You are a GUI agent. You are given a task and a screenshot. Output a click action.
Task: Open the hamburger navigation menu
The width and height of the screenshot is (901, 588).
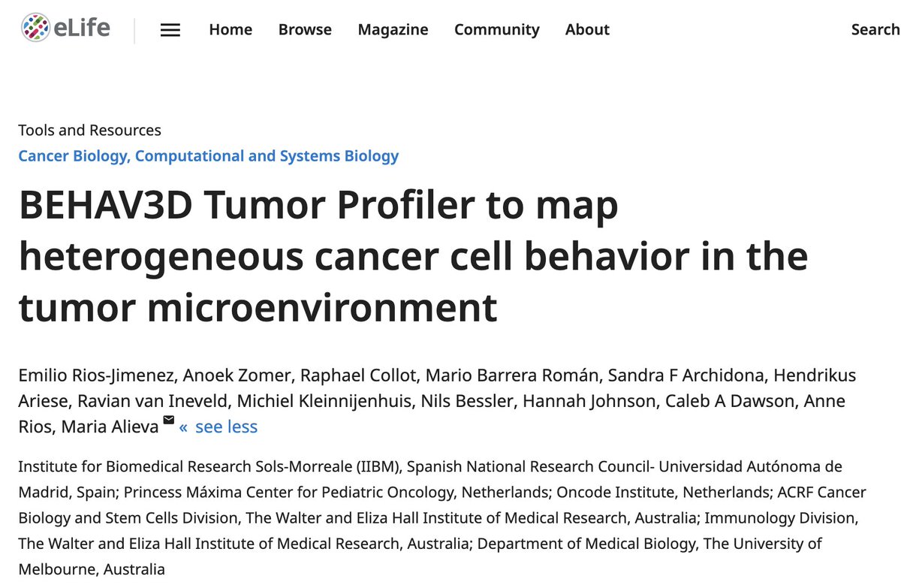coord(170,29)
